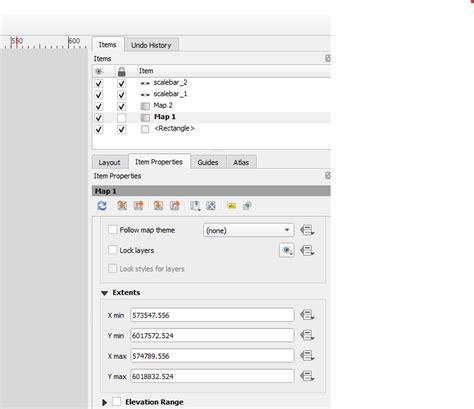Collapse the Extents section
474x409 pixels.
click(x=104, y=293)
